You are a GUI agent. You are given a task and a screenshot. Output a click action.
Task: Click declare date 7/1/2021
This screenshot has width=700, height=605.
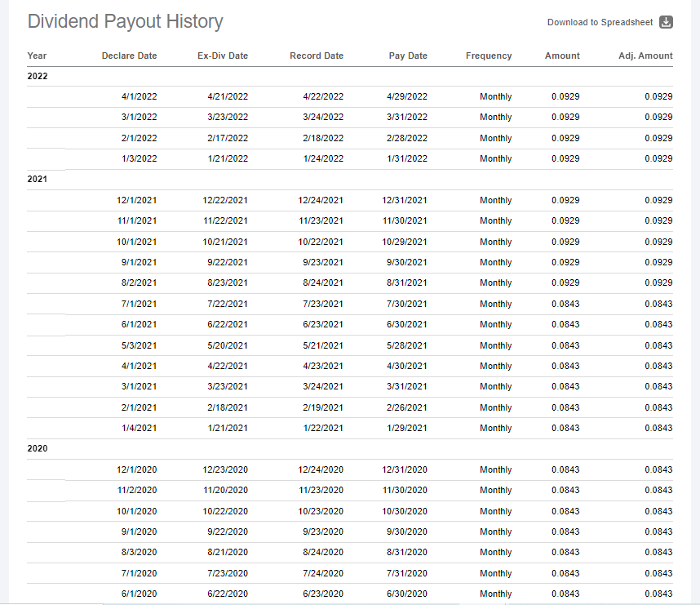click(x=139, y=304)
